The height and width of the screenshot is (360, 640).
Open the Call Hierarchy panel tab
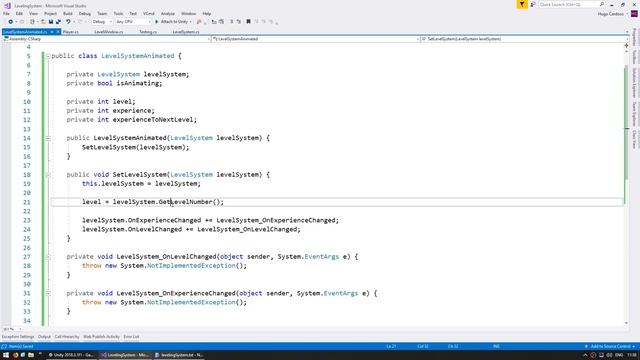pos(67,337)
